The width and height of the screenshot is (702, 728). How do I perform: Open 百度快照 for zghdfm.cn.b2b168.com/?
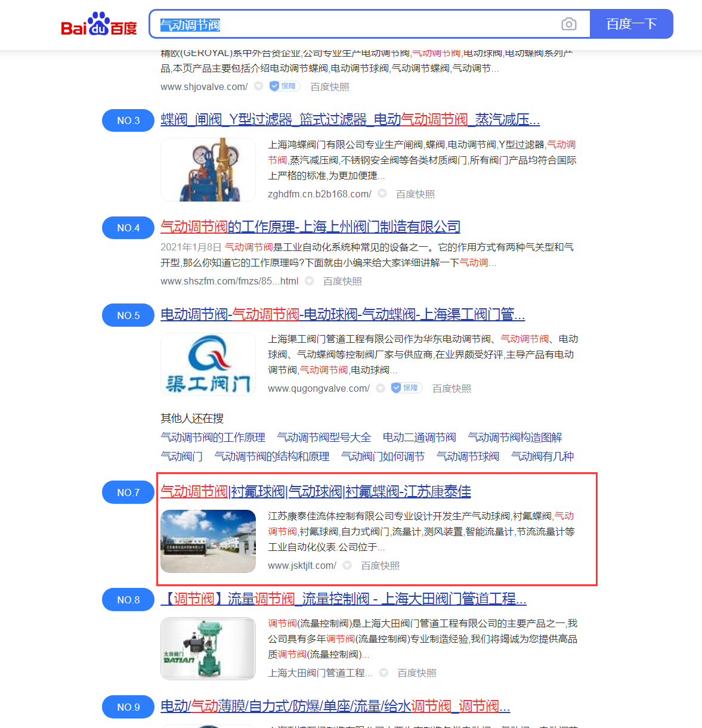pyautogui.click(x=416, y=194)
